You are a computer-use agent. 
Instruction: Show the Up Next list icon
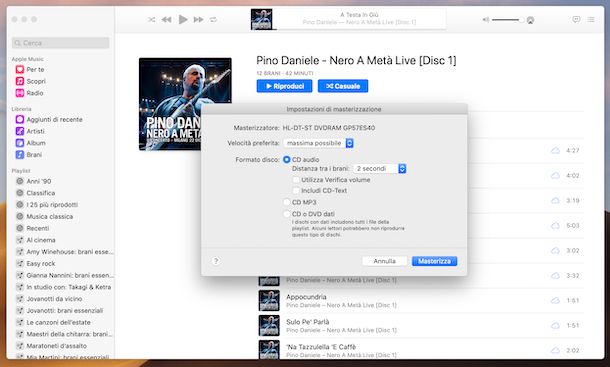[591, 19]
